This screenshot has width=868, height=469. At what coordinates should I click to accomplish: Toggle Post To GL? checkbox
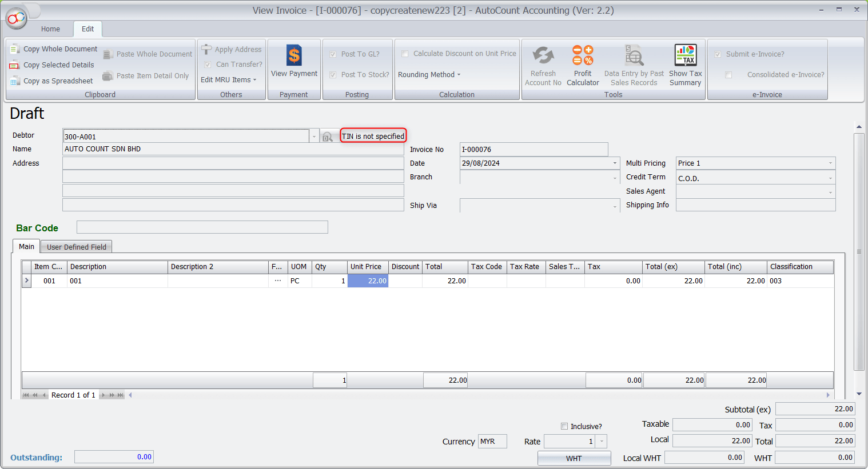(333, 54)
